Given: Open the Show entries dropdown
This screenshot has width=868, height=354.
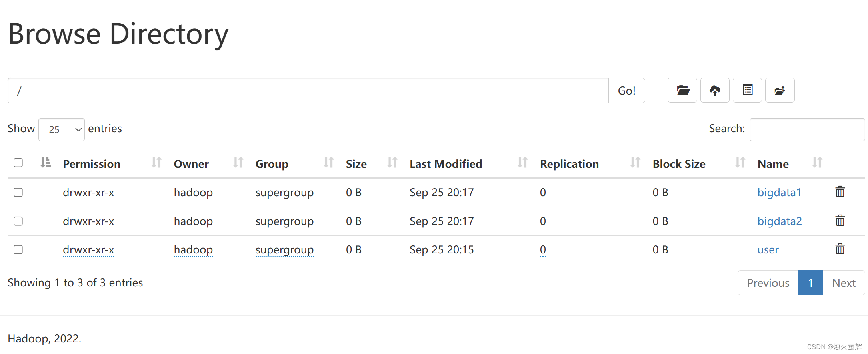Looking at the screenshot, I should [61, 129].
